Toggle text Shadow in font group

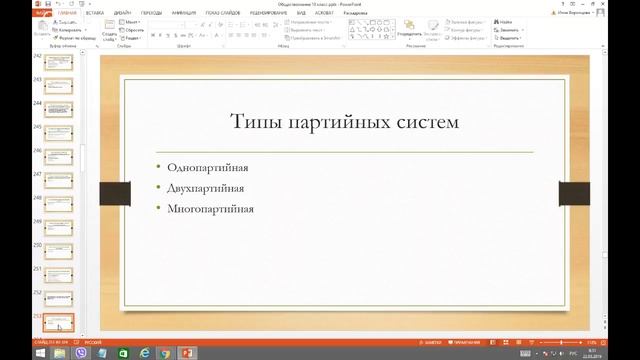176,36
